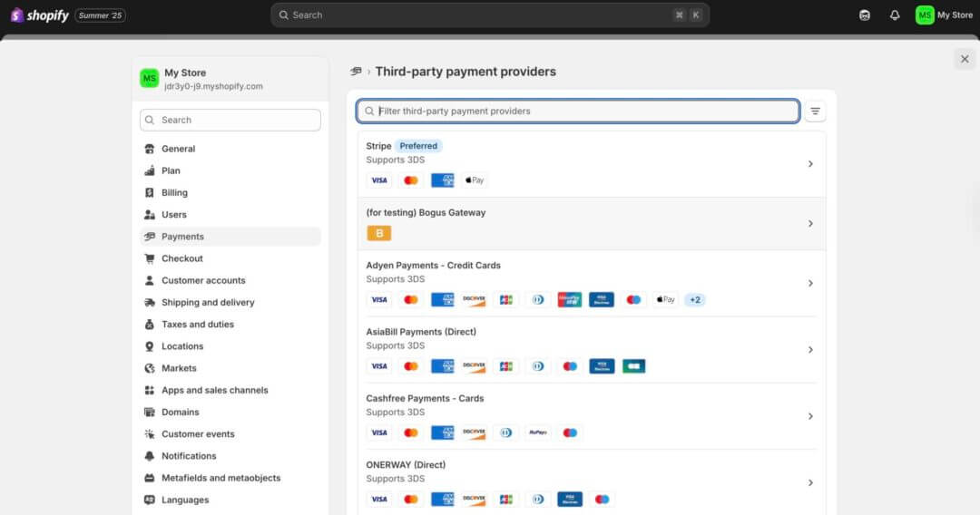The width and height of the screenshot is (980, 515).
Task: Close the settings panel with X
Action: click(965, 59)
